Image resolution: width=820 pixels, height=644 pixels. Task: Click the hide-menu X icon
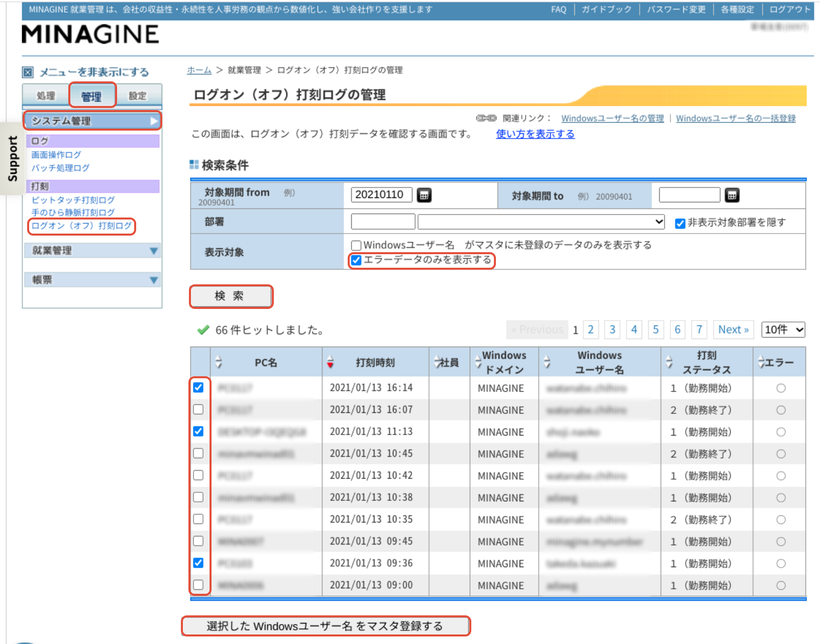click(28, 72)
